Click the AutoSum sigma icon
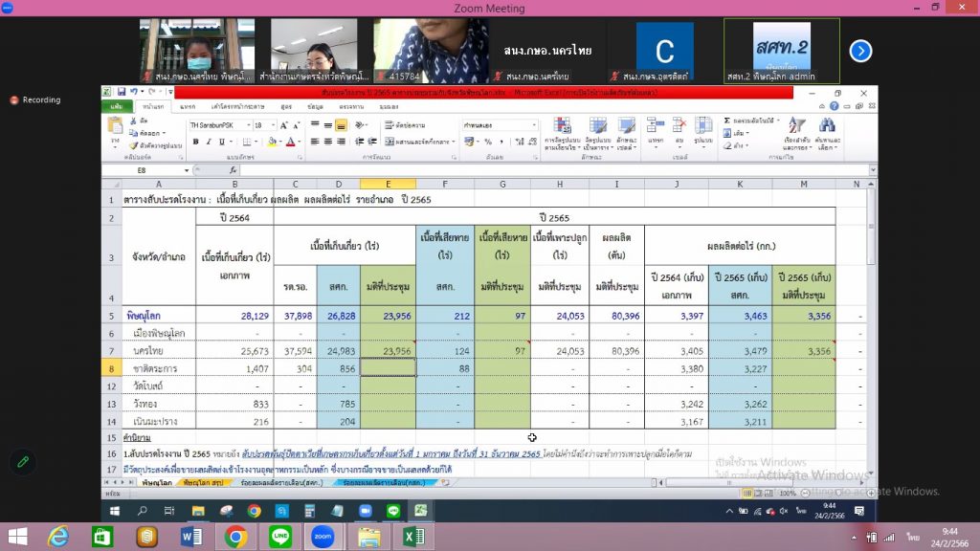980x551 pixels. click(727, 121)
